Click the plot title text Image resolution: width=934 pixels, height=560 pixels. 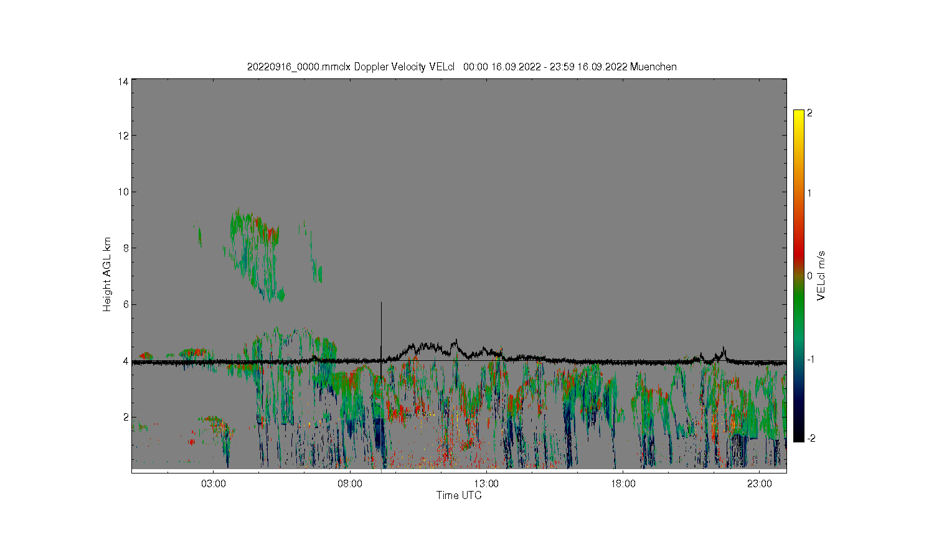(x=461, y=67)
